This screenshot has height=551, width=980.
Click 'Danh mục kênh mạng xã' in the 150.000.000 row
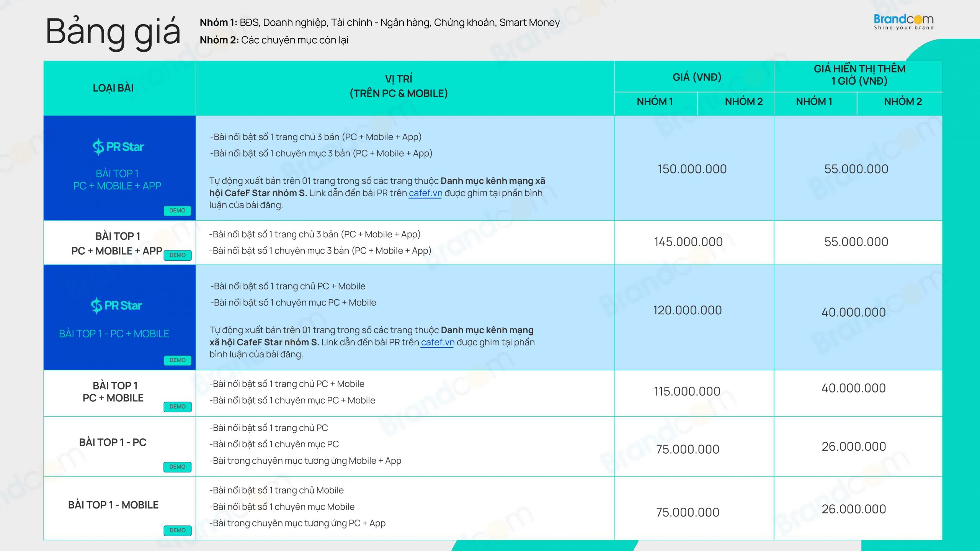[x=493, y=181]
